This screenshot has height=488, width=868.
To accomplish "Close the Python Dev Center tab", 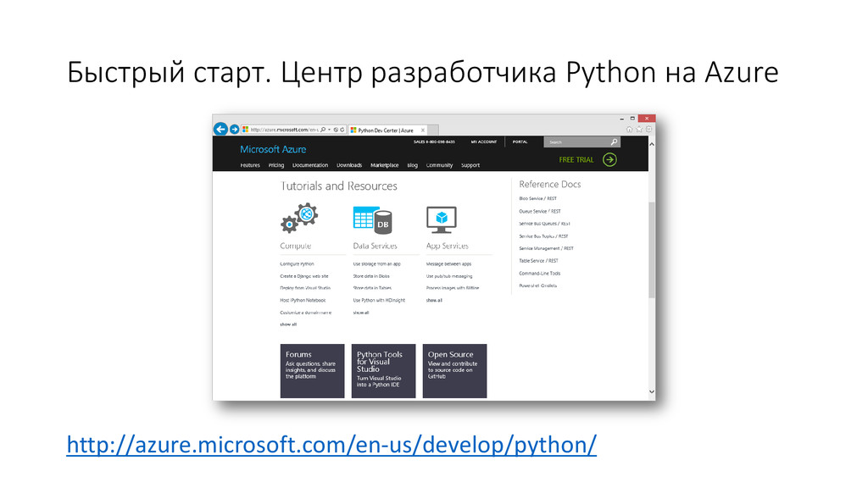I will point(423,130).
